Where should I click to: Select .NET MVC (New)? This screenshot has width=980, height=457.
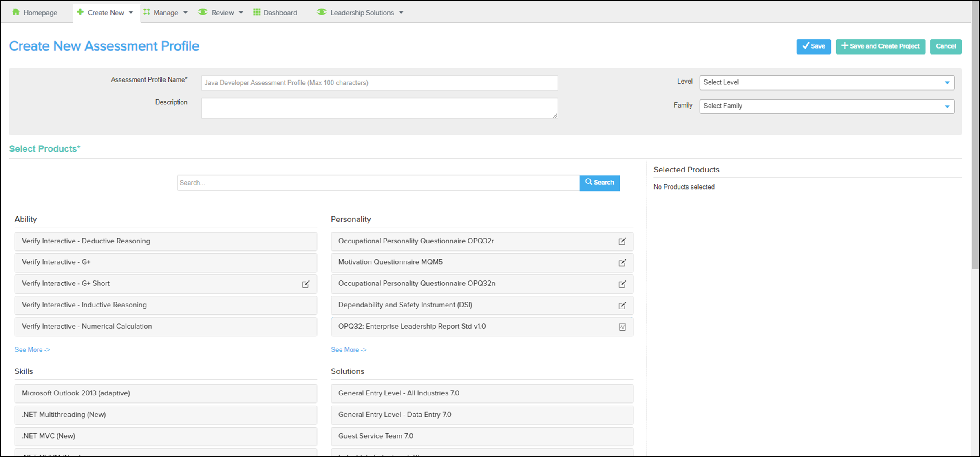(x=166, y=436)
